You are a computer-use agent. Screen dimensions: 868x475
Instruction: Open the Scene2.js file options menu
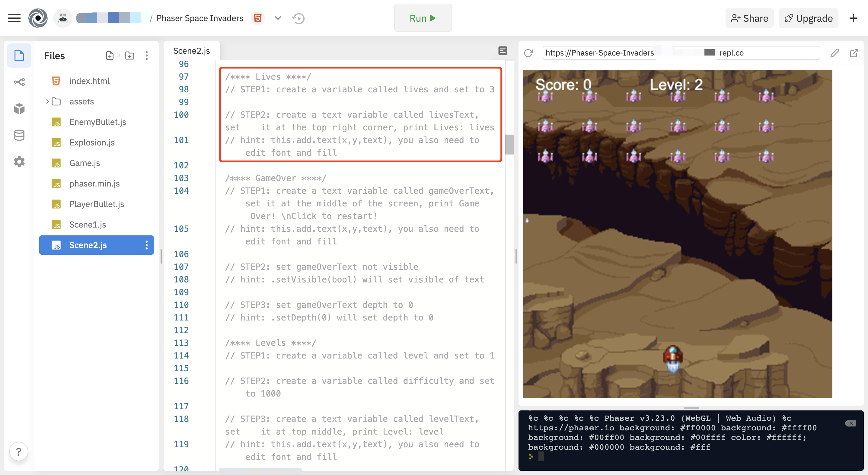coord(146,245)
